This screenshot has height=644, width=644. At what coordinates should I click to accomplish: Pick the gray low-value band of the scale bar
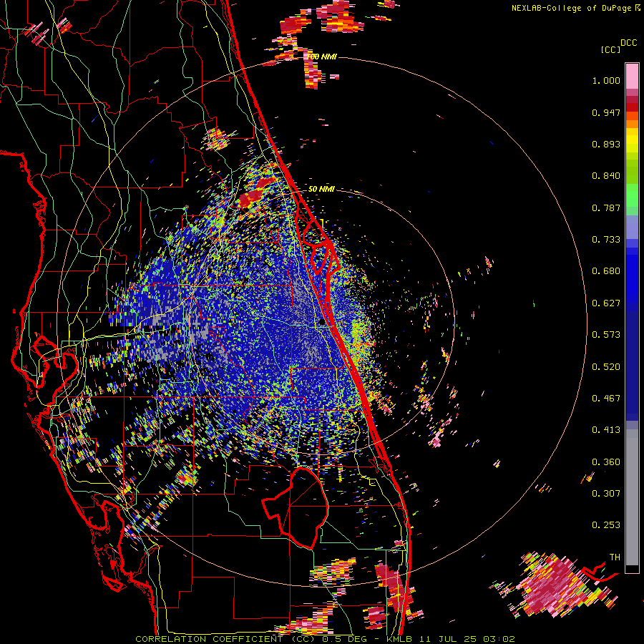point(632,497)
